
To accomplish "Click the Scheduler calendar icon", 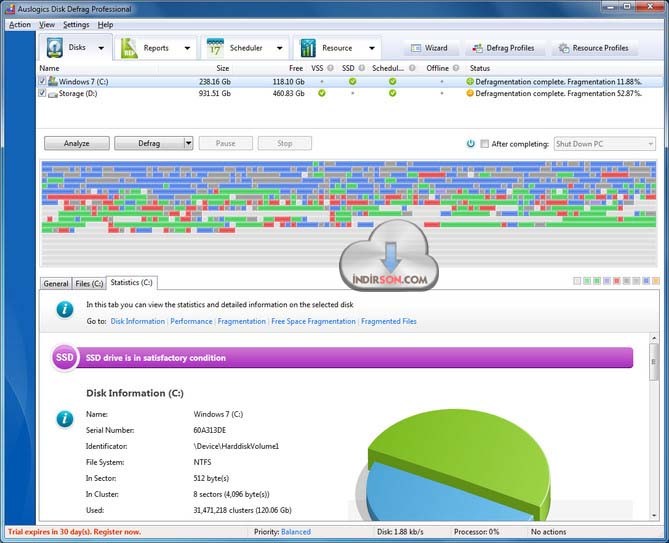I will click(x=215, y=48).
